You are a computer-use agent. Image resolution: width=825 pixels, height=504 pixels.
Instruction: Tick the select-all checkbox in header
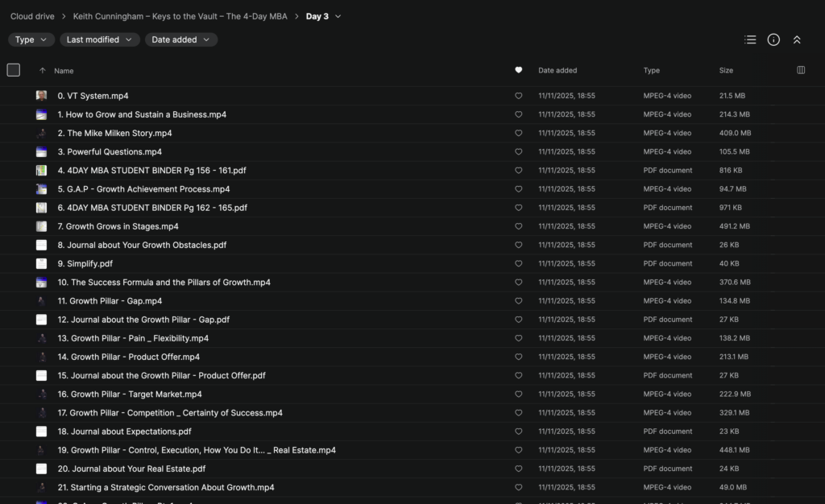click(14, 70)
